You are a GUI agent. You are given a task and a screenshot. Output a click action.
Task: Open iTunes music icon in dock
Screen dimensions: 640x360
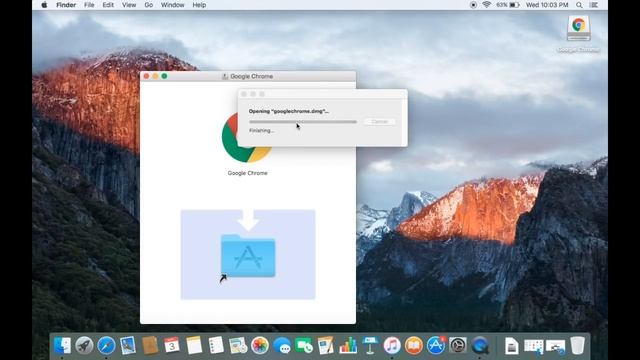tap(392, 346)
